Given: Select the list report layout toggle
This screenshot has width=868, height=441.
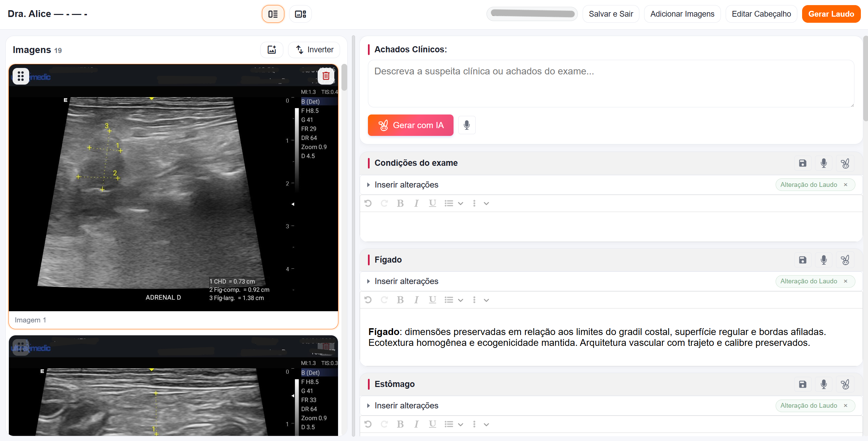Looking at the screenshot, I should (x=273, y=14).
